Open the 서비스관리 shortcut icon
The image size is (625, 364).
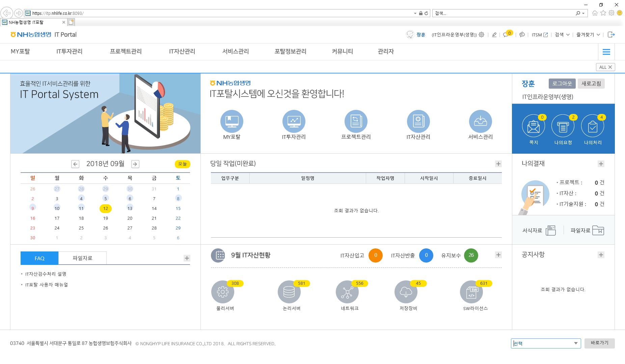click(480, 121)
